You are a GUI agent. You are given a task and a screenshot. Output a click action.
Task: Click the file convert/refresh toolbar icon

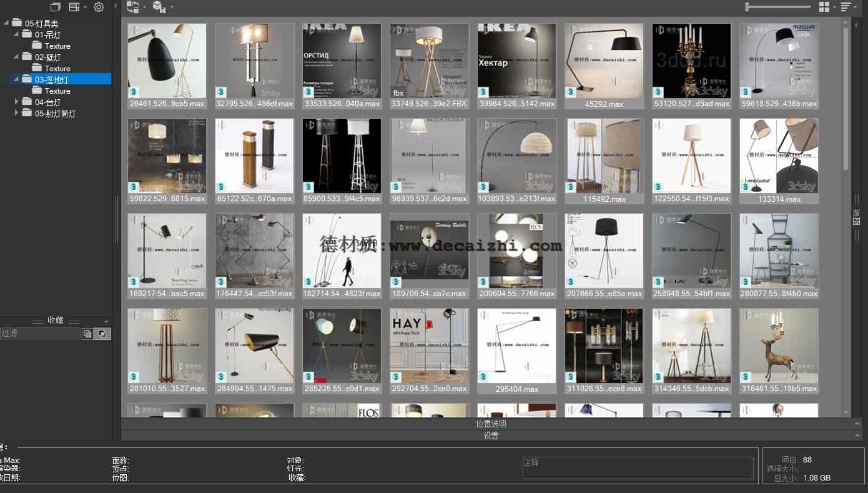pos(132,7)
